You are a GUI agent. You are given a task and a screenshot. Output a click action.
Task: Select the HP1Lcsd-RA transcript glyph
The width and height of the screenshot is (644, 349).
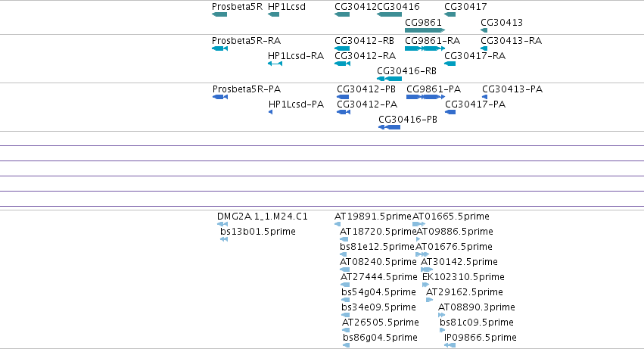point(275,64)
